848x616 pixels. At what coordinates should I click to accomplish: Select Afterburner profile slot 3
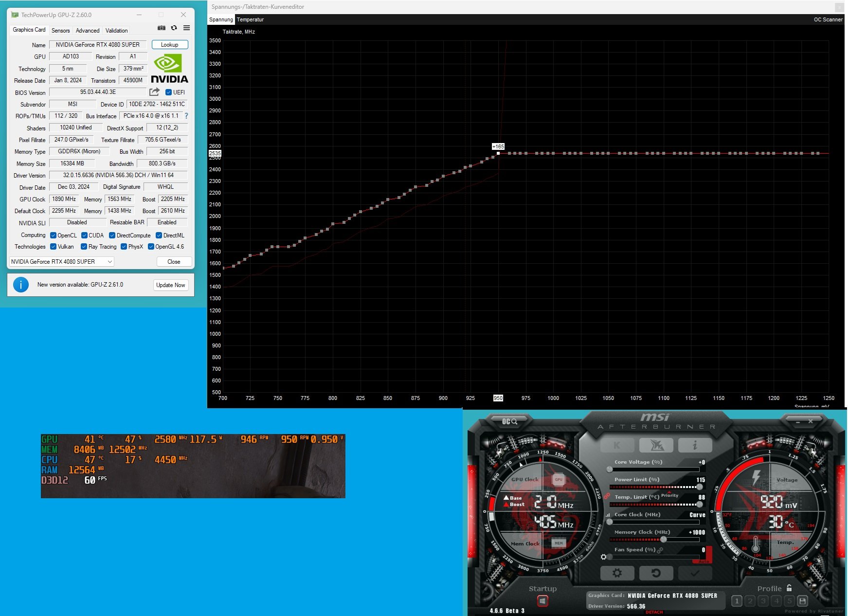click(763, 601)
